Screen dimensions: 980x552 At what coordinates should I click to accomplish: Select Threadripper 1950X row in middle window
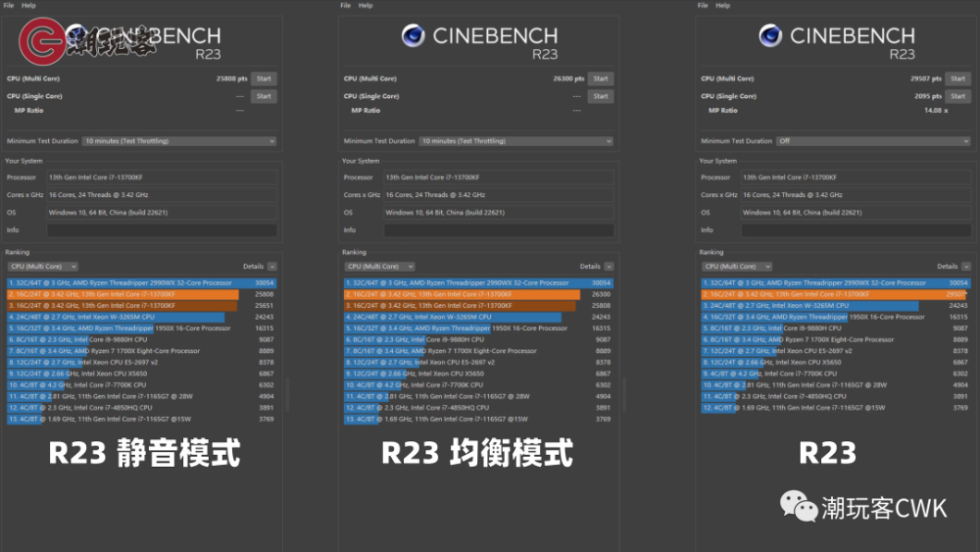tap(479, 328)
